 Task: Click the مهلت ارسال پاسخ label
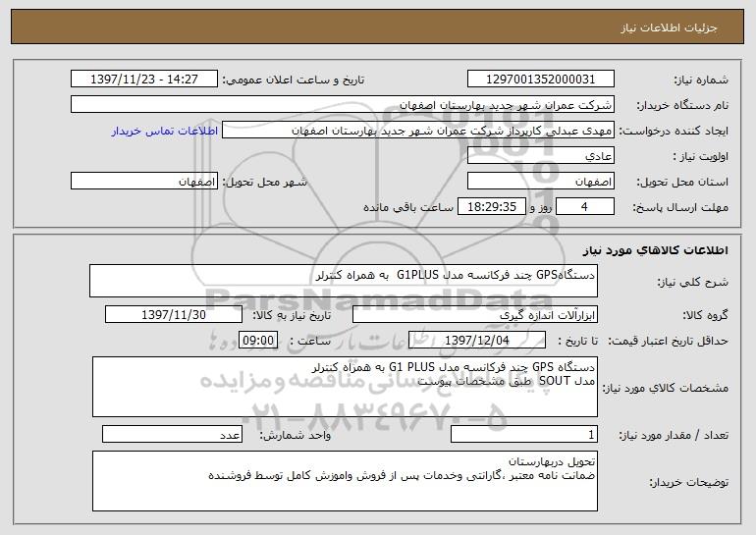click(680, 208)
